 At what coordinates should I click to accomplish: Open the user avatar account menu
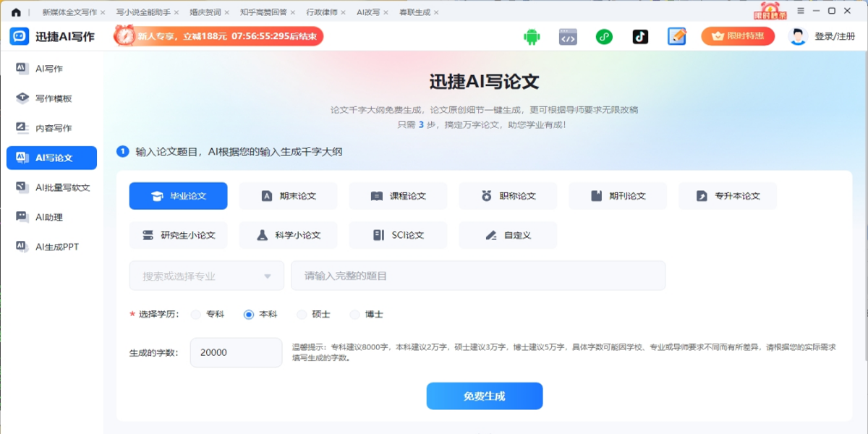797,35
